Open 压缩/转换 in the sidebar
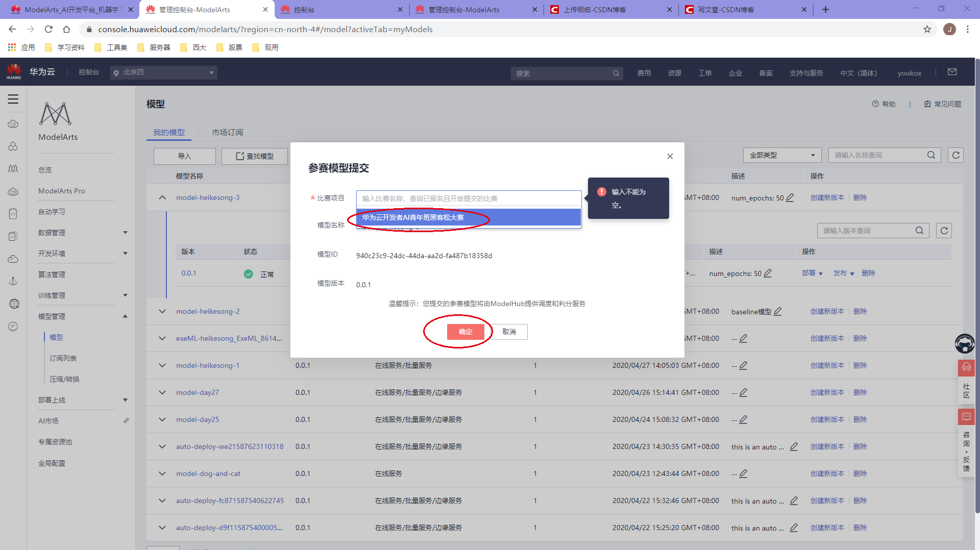980x550 pixels. (64, 379)
